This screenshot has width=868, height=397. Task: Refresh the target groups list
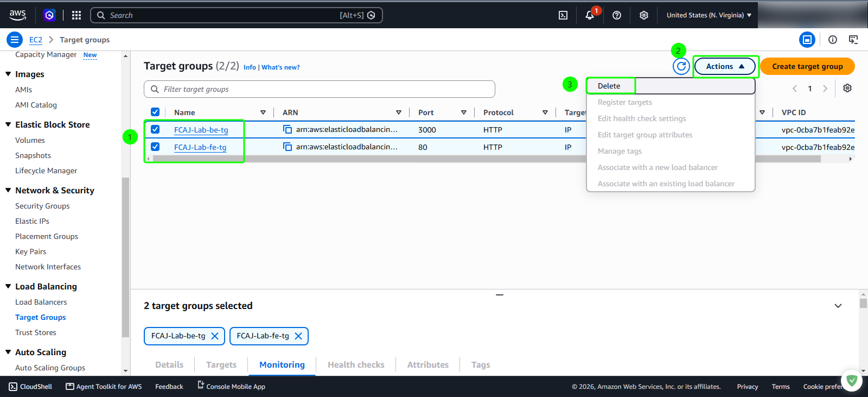click(x=681, y=66)
